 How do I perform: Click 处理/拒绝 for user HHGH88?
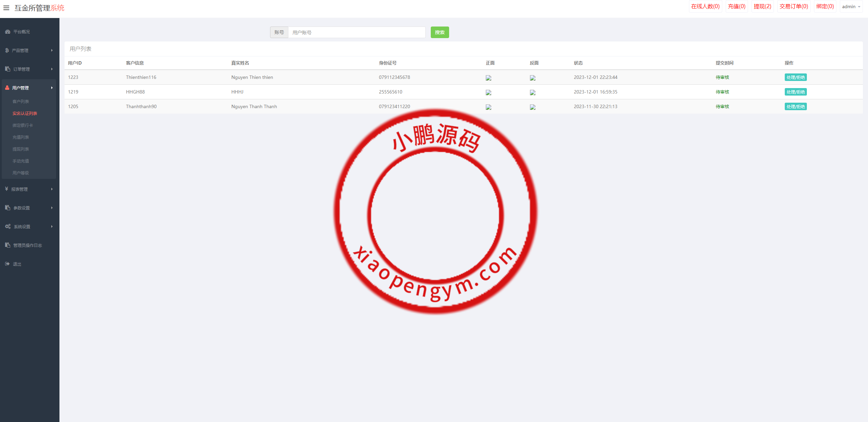pyautogui.click(x=795, y=92)
